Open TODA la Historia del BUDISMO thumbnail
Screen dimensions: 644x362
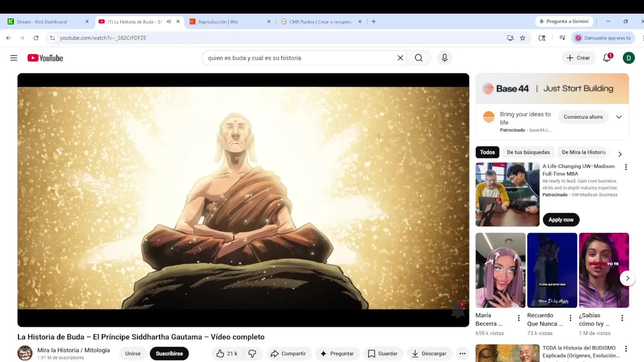click(x=507, y=353)
